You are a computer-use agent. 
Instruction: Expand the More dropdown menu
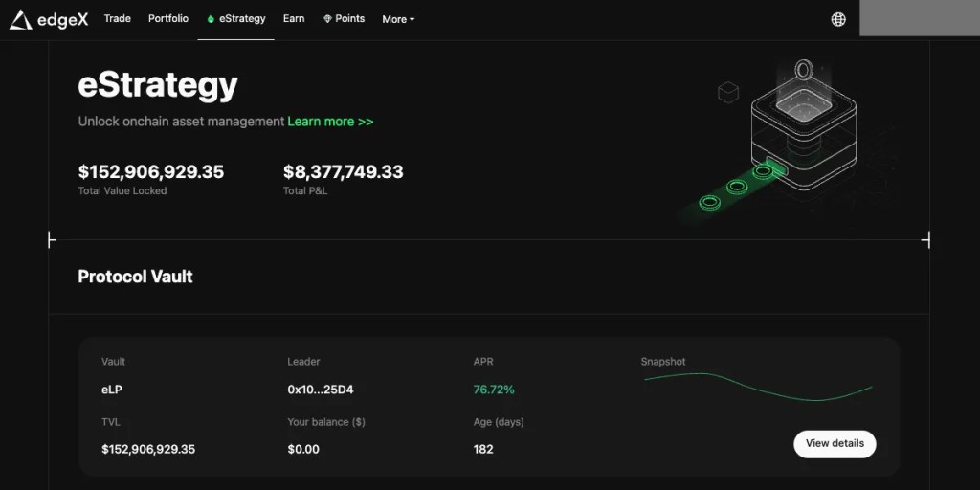pos(398,19)
